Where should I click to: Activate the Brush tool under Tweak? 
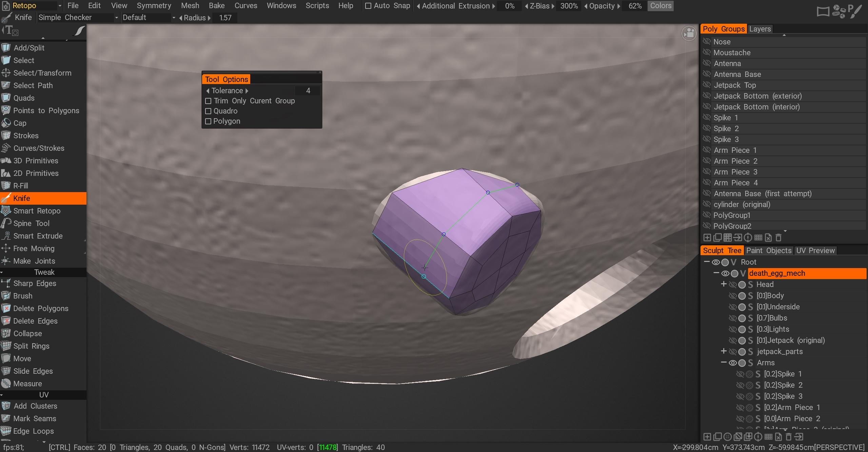tap(23, 296)
